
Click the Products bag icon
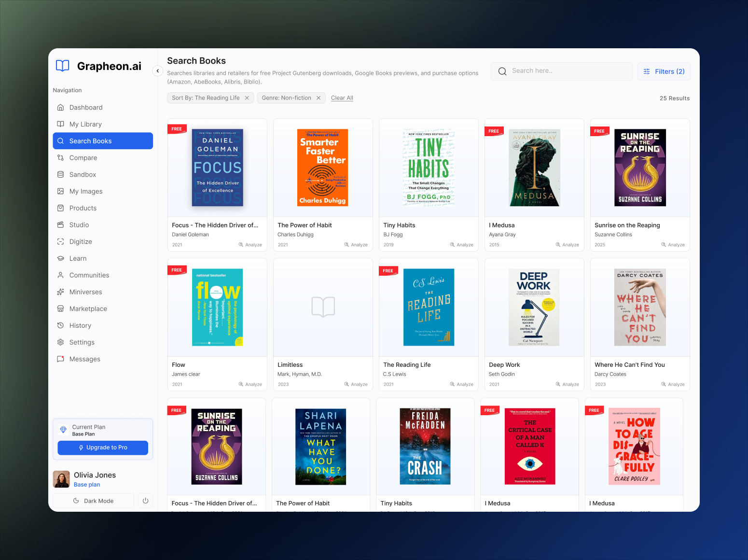pyautogui.click(x=60, y=208)
